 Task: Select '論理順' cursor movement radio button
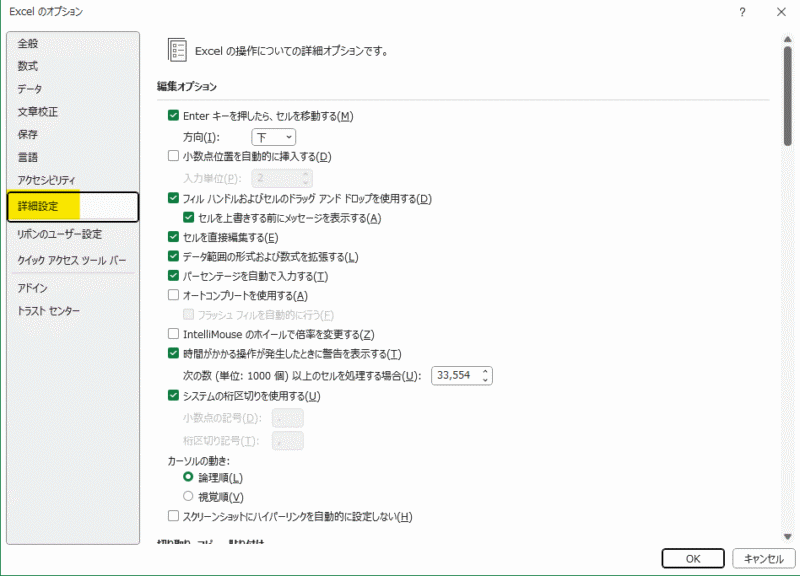click(x=188, y=477)
